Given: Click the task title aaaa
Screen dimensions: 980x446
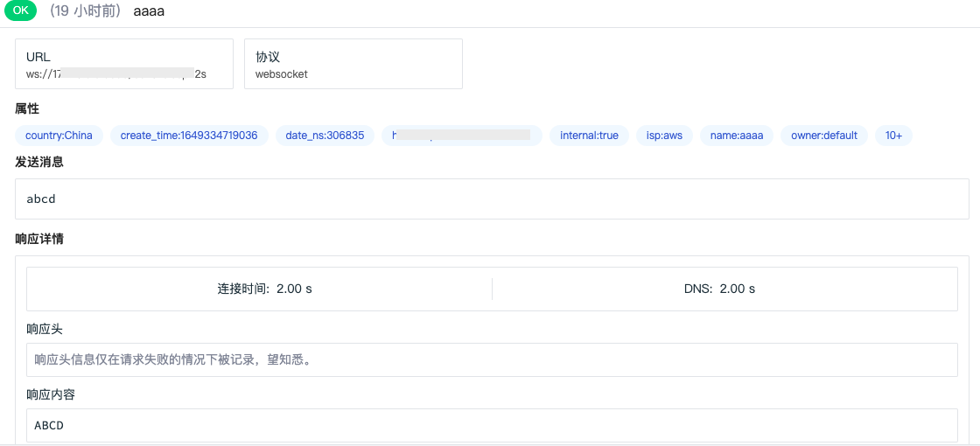Looking at the screenshot, I should [149, 11].
